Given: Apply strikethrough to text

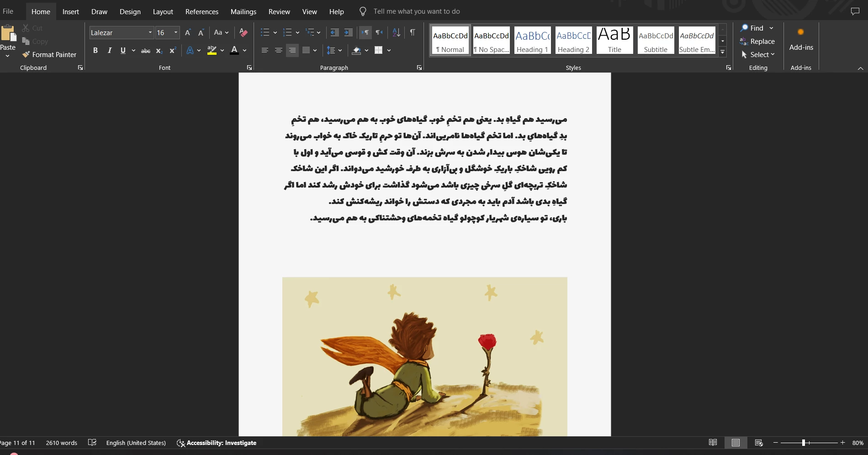Looking at the screenshot, I should (146, 51).
